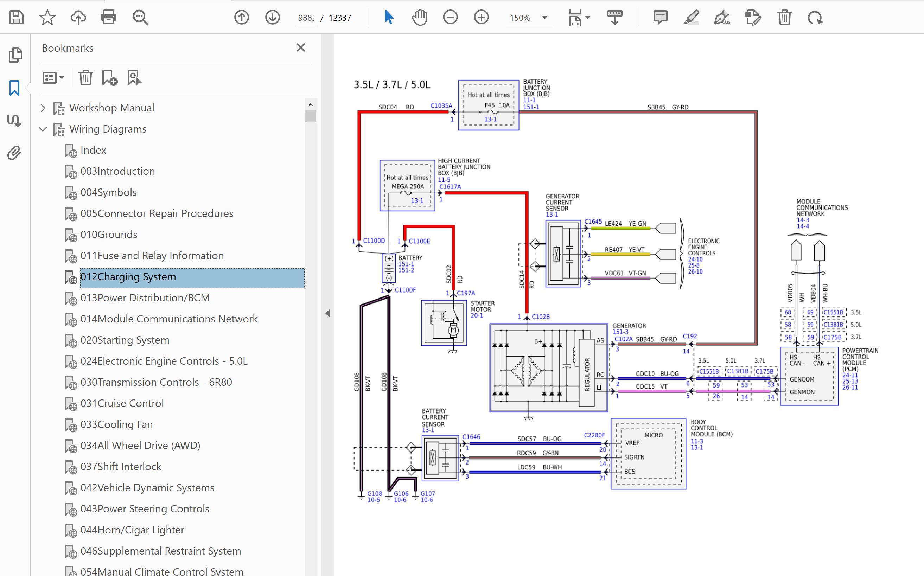924x576 pixels.
Task: Click the bookmarks list scrollbar thumb
Action: pyautogui.click(x=311, y=116)
